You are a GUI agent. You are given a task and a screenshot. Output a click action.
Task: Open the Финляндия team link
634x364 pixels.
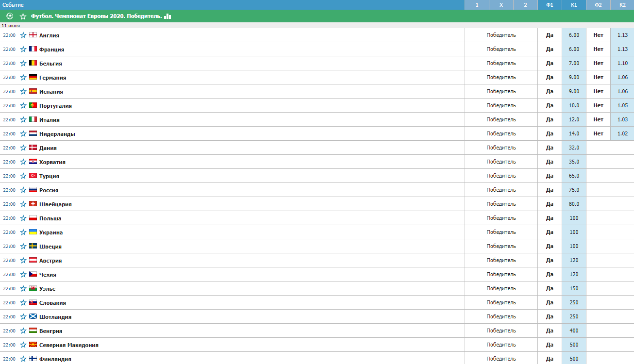[x=55, y=359]
